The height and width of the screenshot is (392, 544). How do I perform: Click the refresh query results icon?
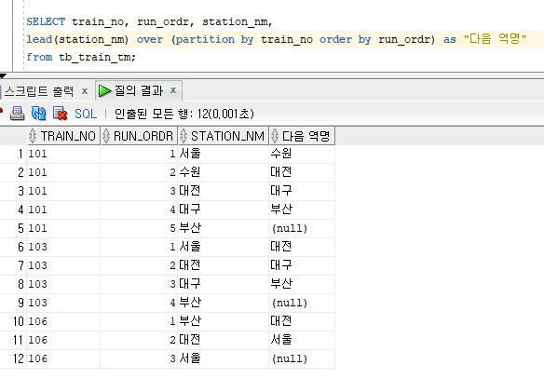(39, 114)
